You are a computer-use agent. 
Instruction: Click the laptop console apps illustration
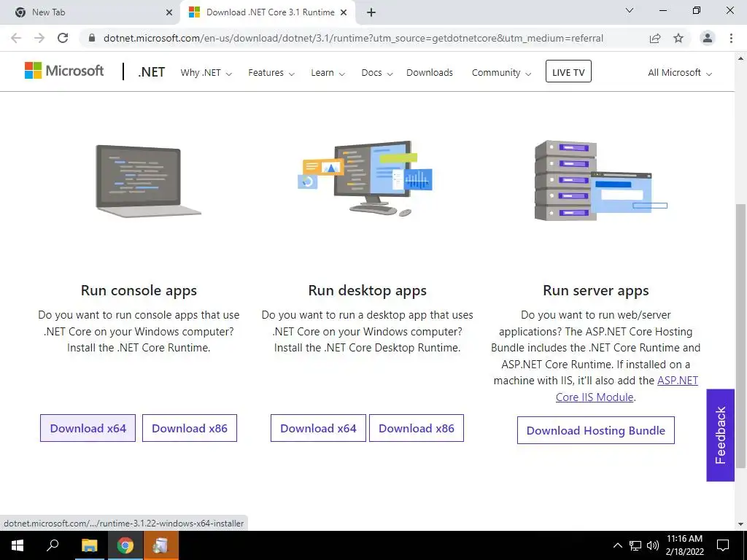(x=147, y=182)
